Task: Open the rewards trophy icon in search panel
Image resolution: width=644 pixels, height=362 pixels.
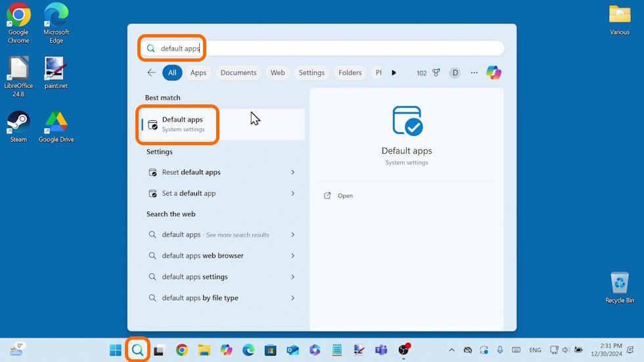Action: 436,73
